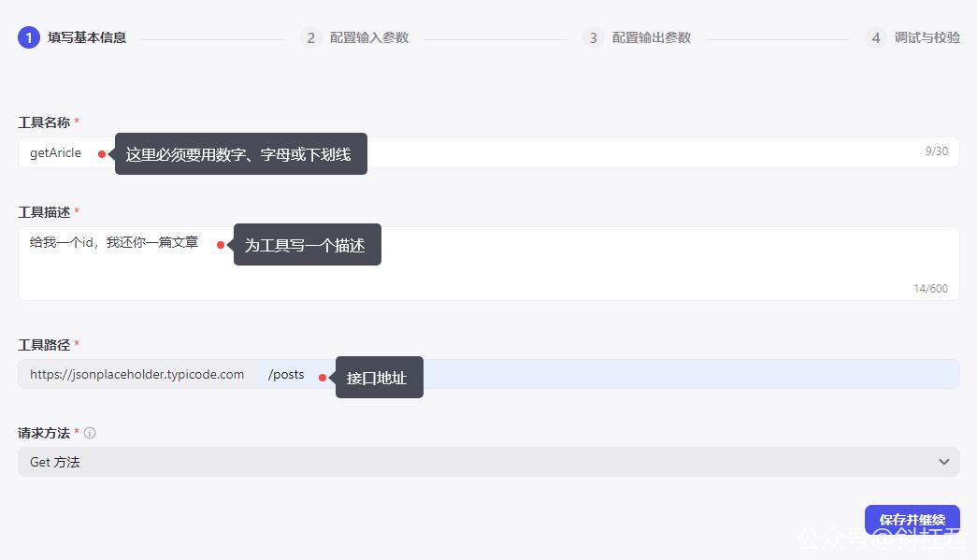Click the 工具名称 label

point(44,122)
